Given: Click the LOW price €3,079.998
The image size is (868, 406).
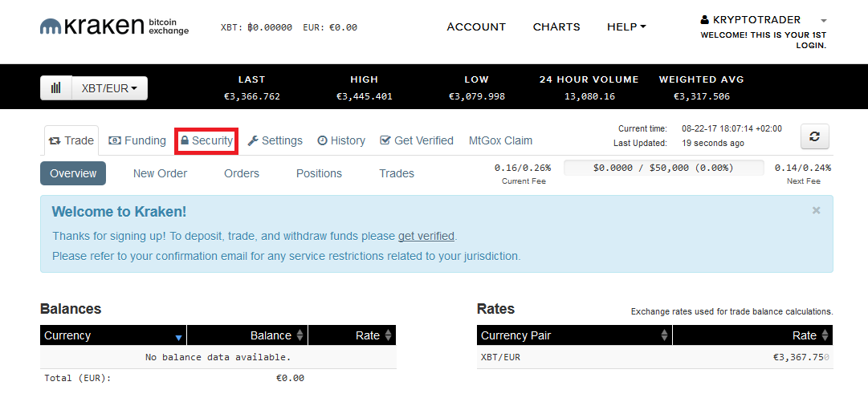Looking at the screenshot, I should 477,96.
